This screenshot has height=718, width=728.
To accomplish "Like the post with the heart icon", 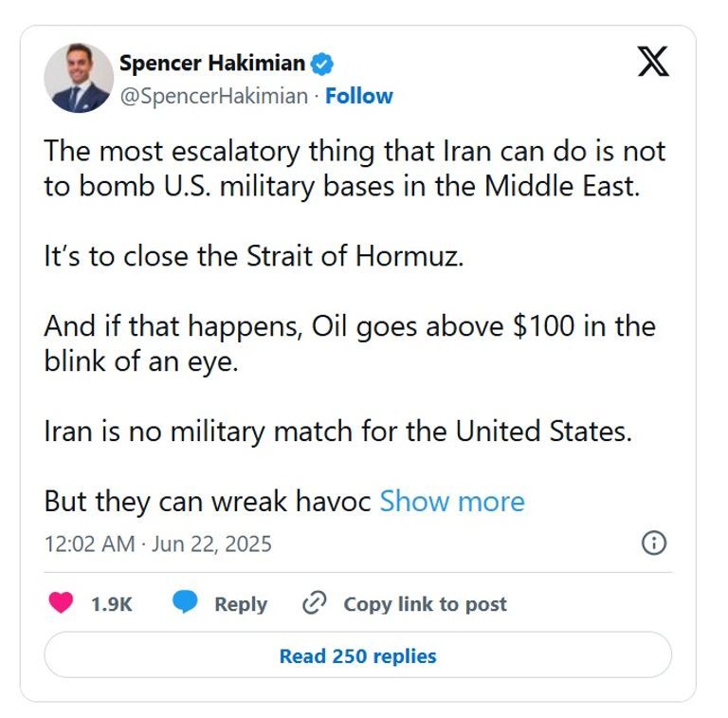I will tap(61, 603).
